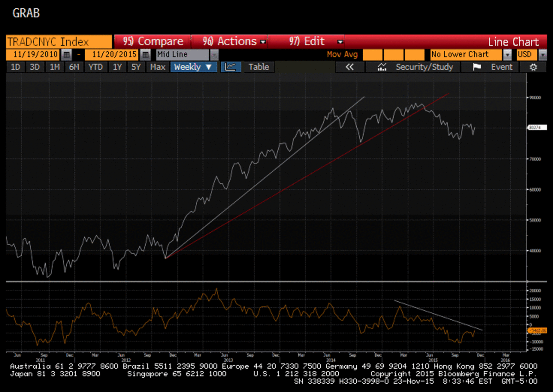Click the 90000 y-axis label
553x392 pixels.
coord(535,97)
